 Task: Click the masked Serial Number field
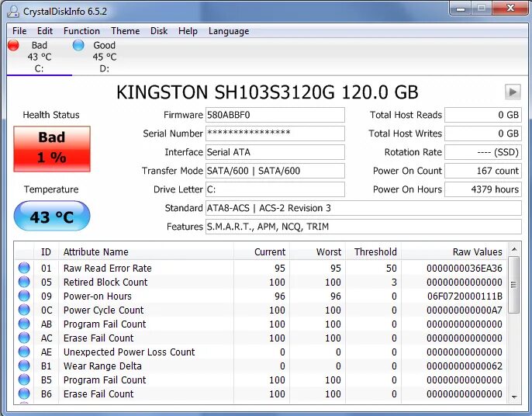(275, 133)
